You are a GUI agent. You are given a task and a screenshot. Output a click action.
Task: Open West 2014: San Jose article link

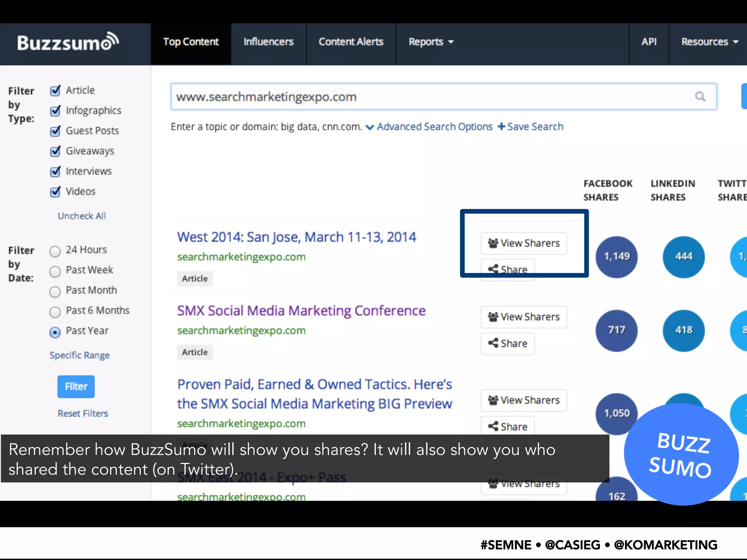(297, 237)
